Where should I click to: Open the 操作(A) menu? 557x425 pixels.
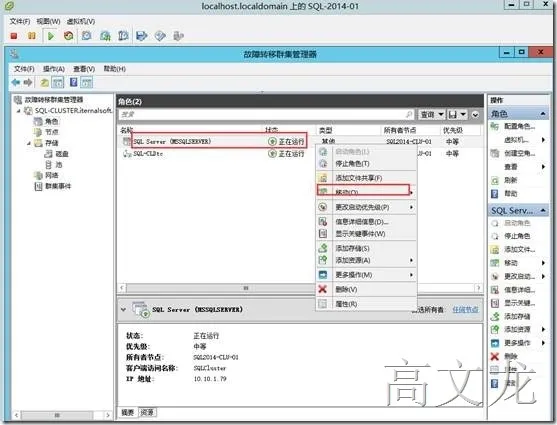point(54,69)
